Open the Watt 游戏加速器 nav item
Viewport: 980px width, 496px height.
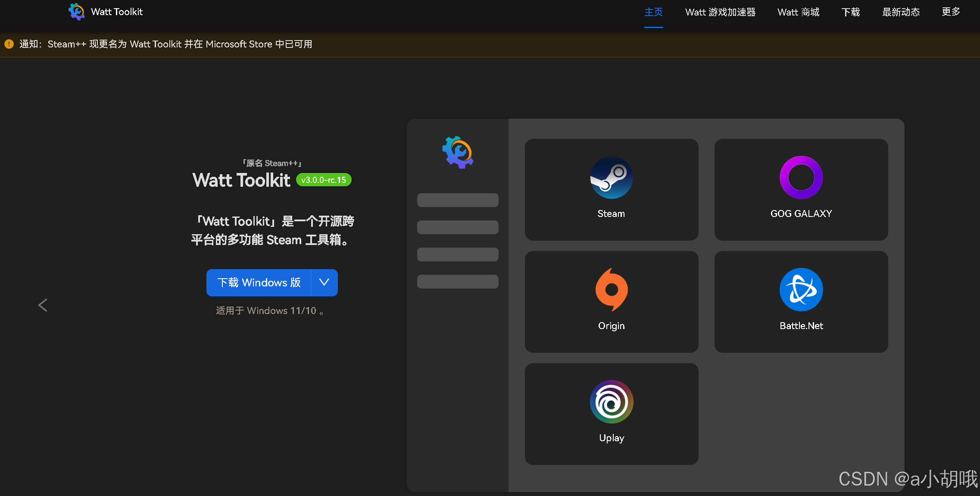(x=720, y=12)
